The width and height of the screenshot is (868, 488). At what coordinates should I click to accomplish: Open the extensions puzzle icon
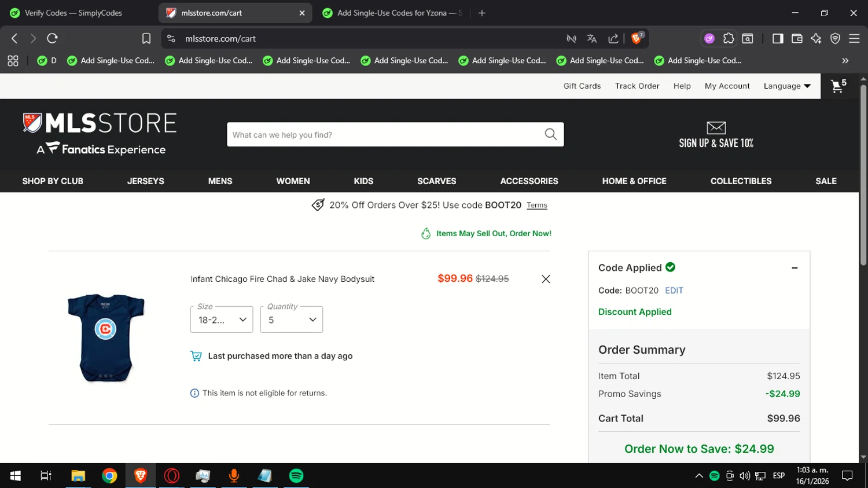[729, 38]
